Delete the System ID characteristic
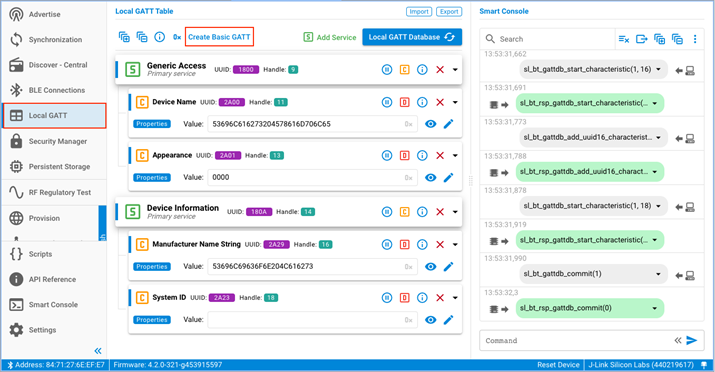Image resolution: width=715 pixels, height=372 pixels. (440, 298)
